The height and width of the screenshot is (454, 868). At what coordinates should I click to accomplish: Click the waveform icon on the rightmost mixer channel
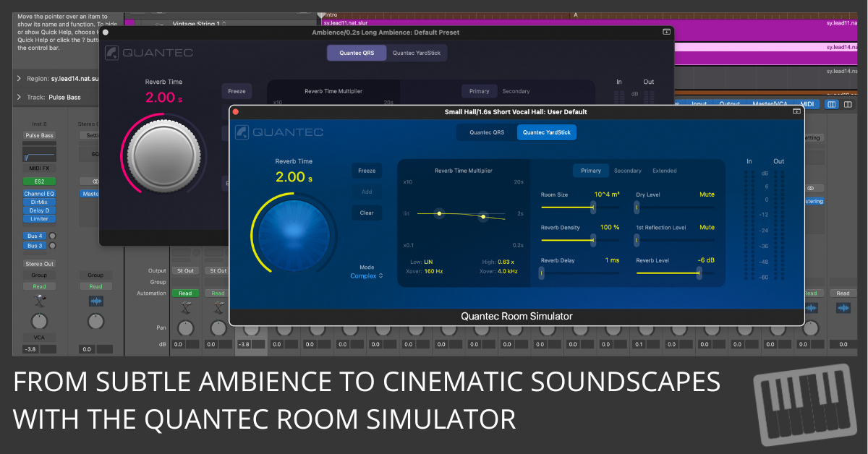coord(843,308)
